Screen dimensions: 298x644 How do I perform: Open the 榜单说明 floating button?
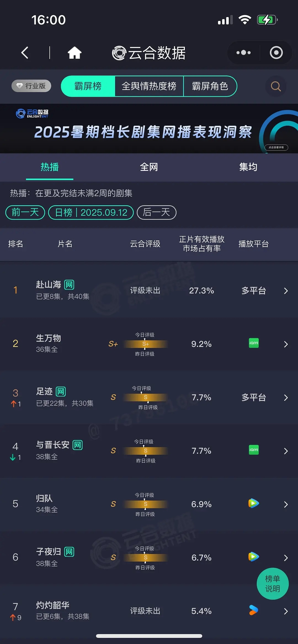click(x=273, y=584)
